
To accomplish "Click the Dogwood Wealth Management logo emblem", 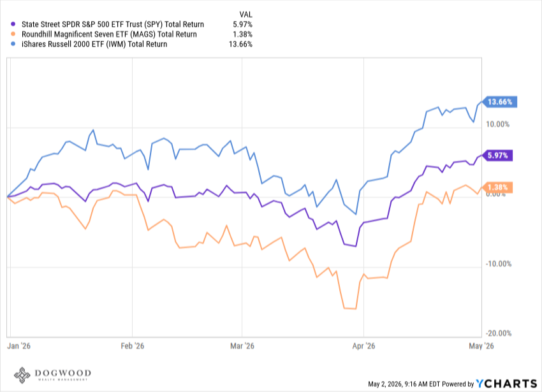I will click(22, 375).
